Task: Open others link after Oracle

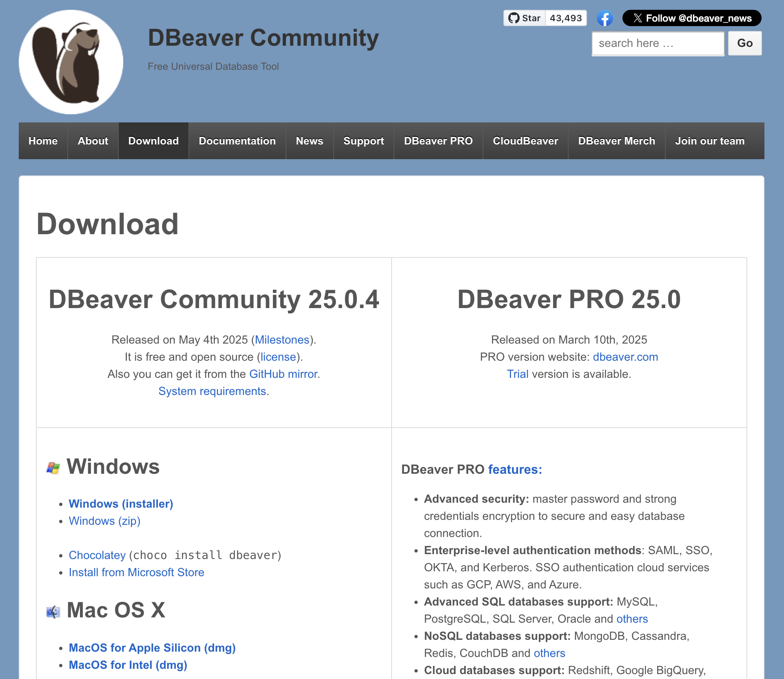Action: pyautogui.click(x=632, y=619)
